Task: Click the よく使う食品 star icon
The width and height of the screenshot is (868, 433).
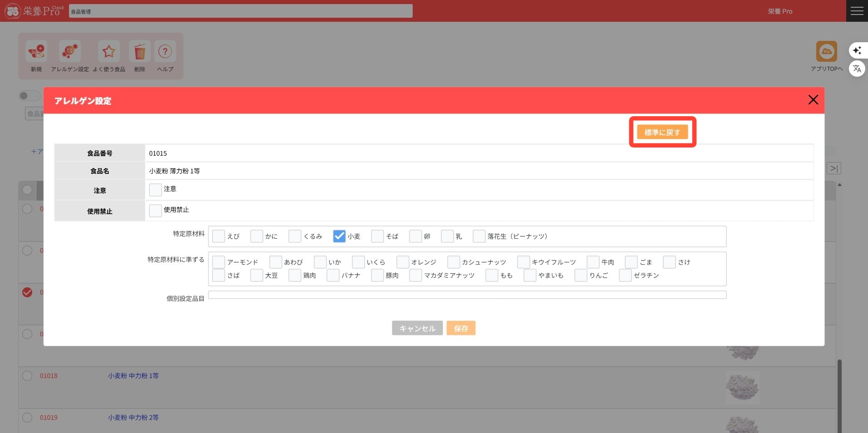Action: pyautogui.click(x=108, y=52)
